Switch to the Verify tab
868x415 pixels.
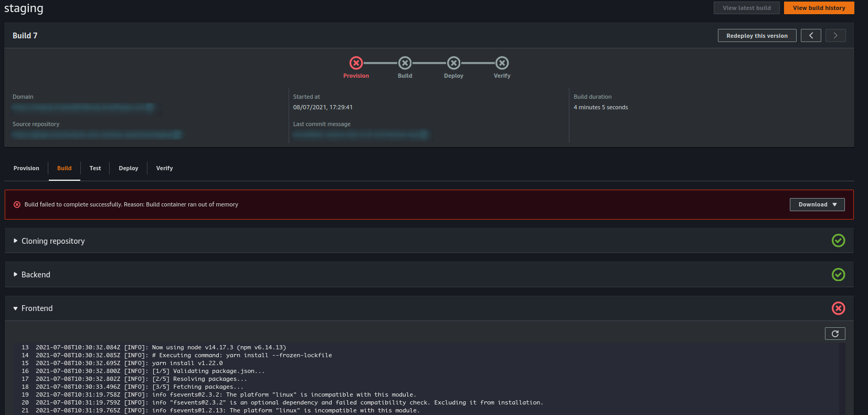[164, 168]
